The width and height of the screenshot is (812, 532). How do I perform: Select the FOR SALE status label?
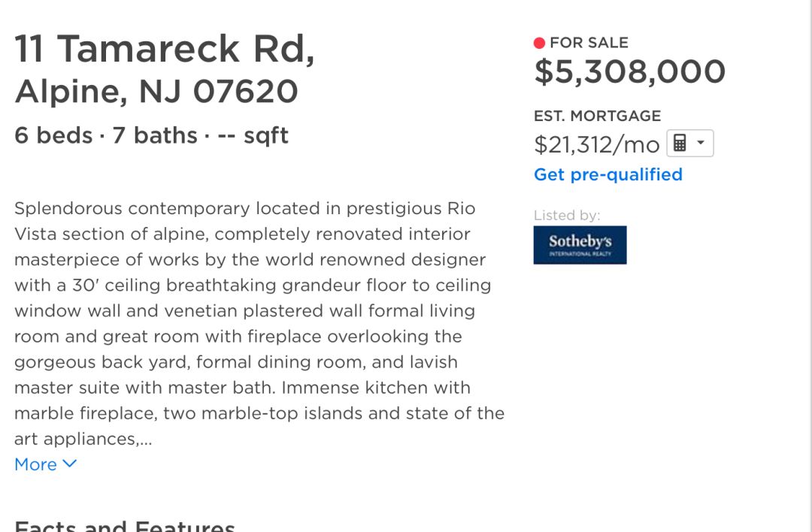589,42
